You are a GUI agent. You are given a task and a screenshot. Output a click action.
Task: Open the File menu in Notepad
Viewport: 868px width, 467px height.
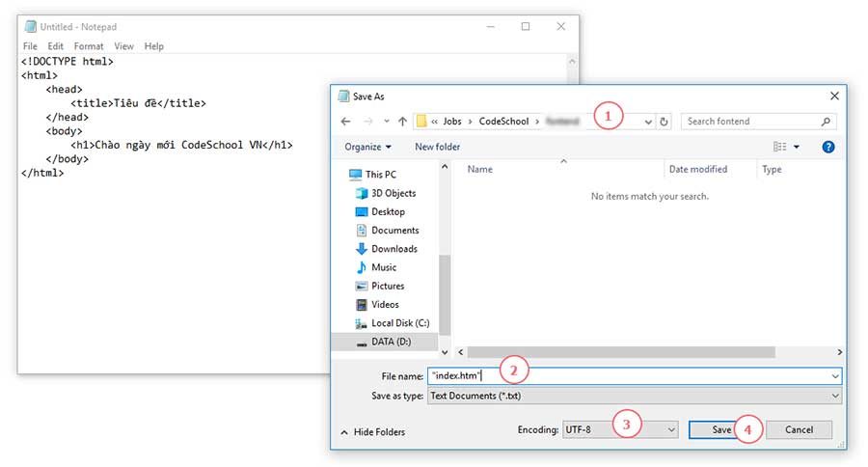(x=30, y=45)
